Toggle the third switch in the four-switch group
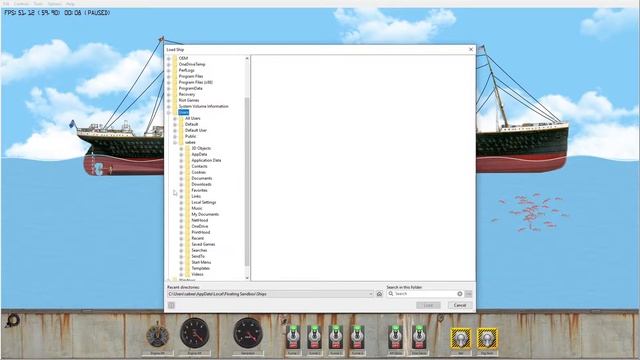Image resolution: width=640 pixels, height=360 pixels. pyautogui.click(x=336, y=337)
